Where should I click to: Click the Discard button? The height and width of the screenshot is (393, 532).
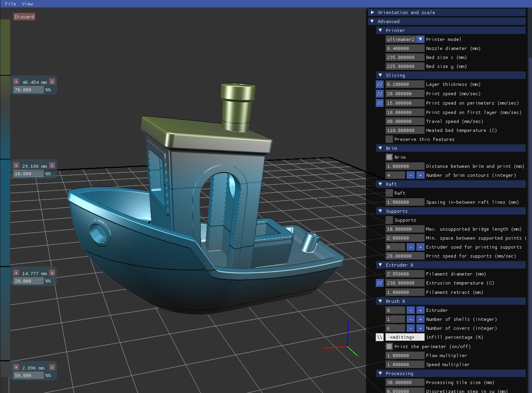coord(24,17)
